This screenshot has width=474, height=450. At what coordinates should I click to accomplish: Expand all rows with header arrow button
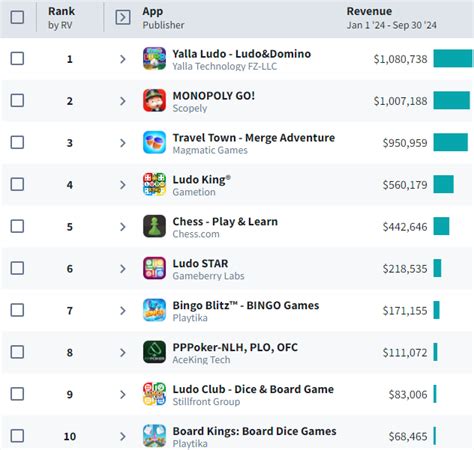click(x=123, y=17)
